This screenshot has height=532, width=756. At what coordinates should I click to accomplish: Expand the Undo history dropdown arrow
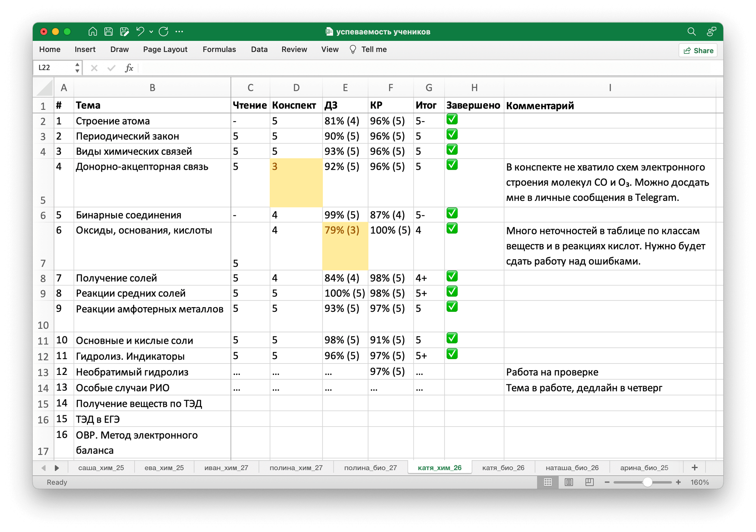tap(151, 32)
